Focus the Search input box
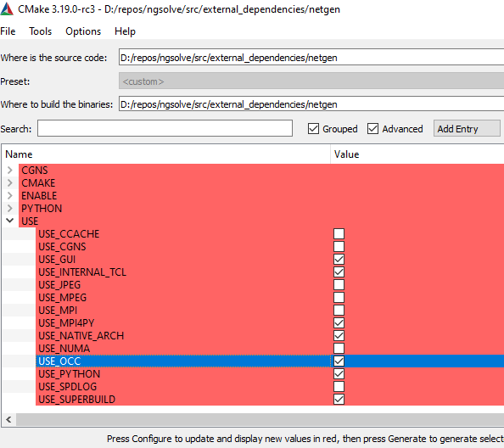The width and height of the screenshot is (504, 448). [x=165, y=128]
